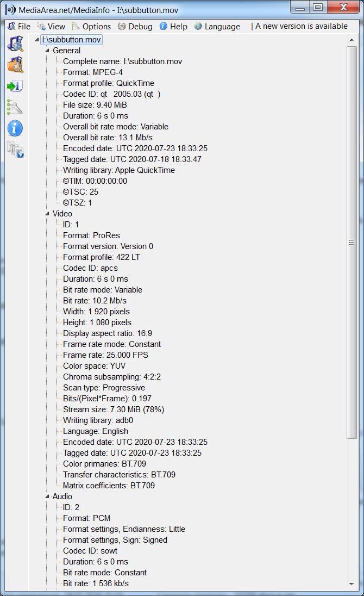
Task: Select the General tree node
Action: [x=66, y=51]
